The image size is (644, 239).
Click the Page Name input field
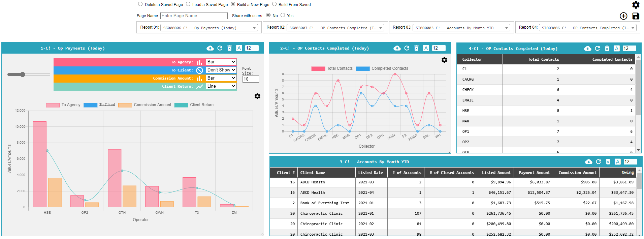tap(194, 16)
